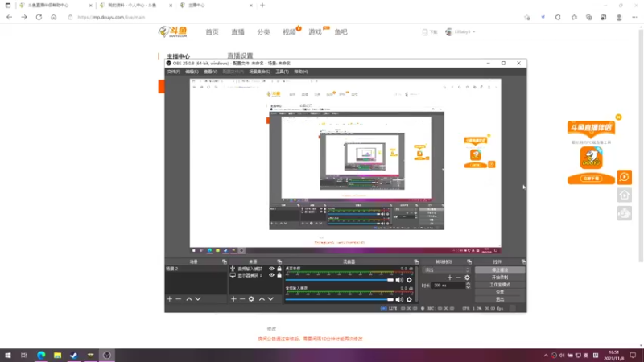Click the Douyu logo in the website header

click(x=173, y=31)
